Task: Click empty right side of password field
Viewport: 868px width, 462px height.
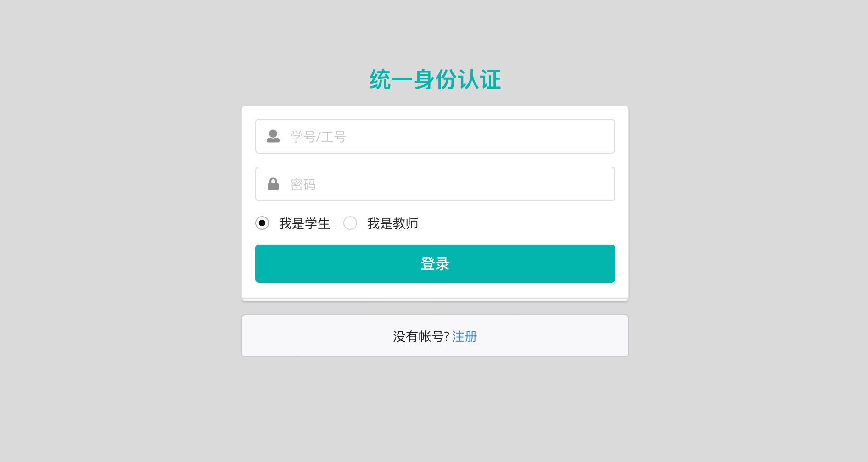Action: coord(528,184)
